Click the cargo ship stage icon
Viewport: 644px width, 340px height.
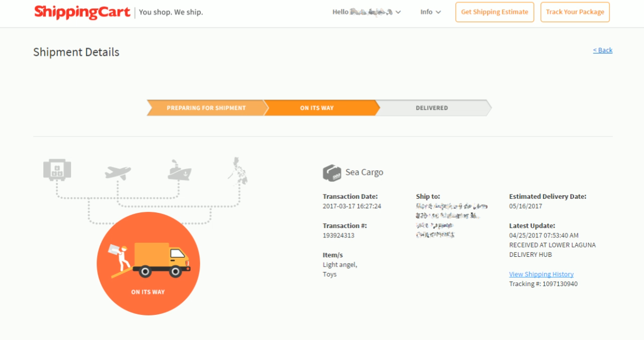pos(179,171)
